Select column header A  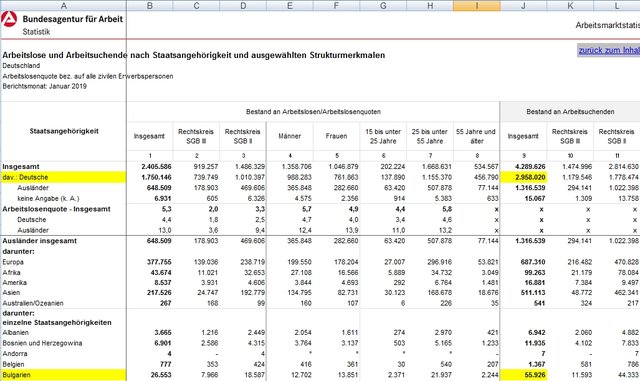pos(63,5)
